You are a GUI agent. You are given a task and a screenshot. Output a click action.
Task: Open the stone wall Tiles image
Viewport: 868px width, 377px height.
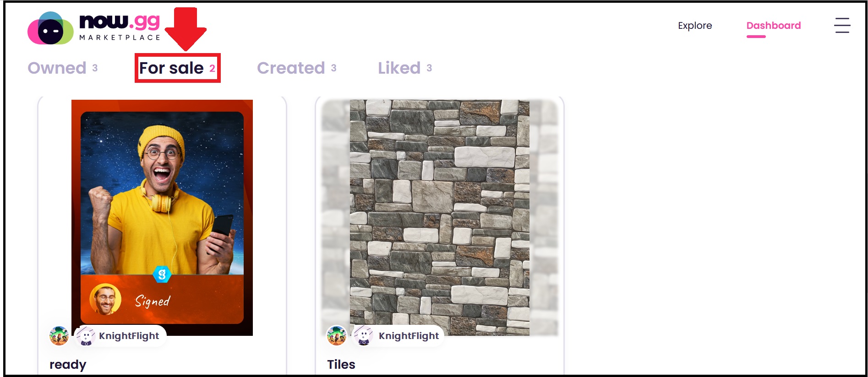(x=440, y=217)
